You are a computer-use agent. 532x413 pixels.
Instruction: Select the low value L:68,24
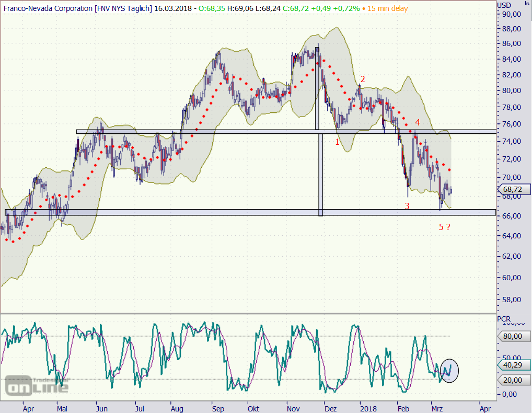click(268, 8)
